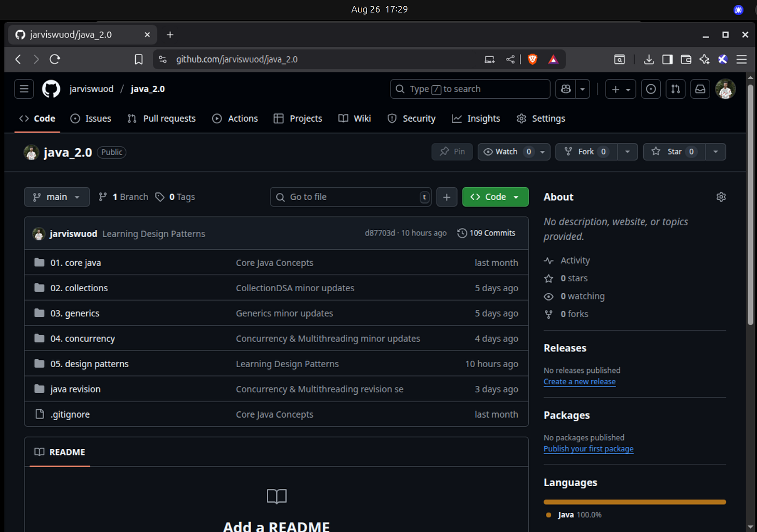Open the user profile avatar menu

[725, 89]
